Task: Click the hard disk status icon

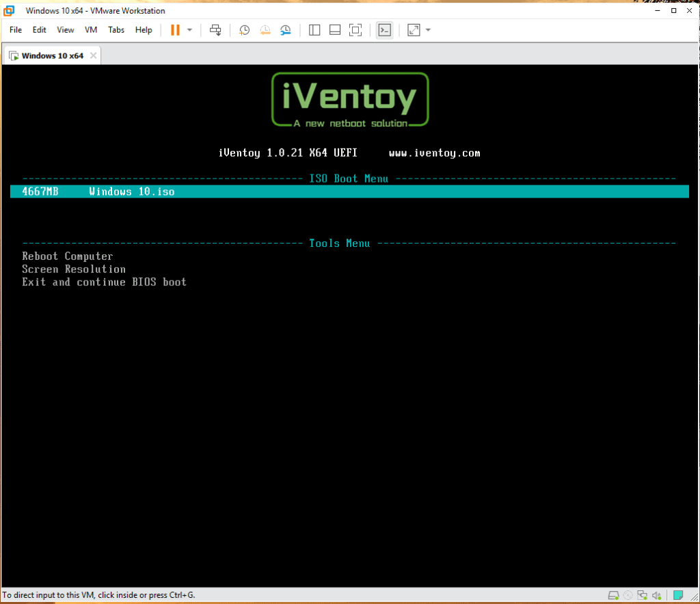Action: [x=613, y=595]
